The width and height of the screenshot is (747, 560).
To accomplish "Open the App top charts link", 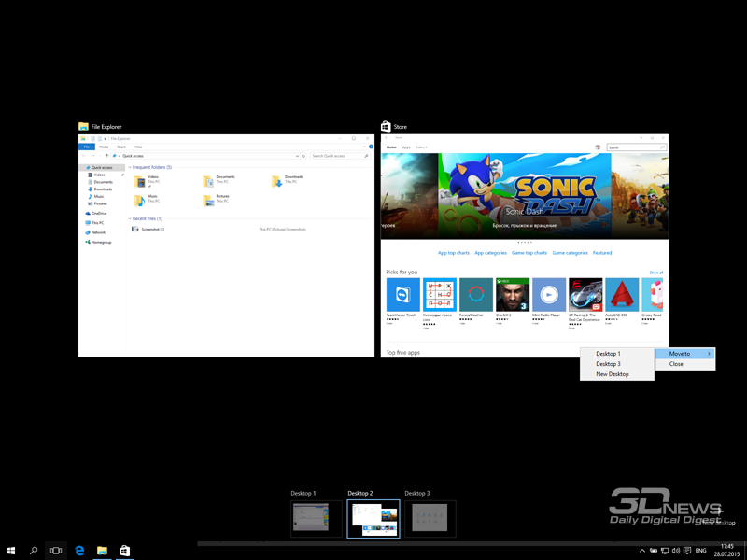I will [454, 253].
